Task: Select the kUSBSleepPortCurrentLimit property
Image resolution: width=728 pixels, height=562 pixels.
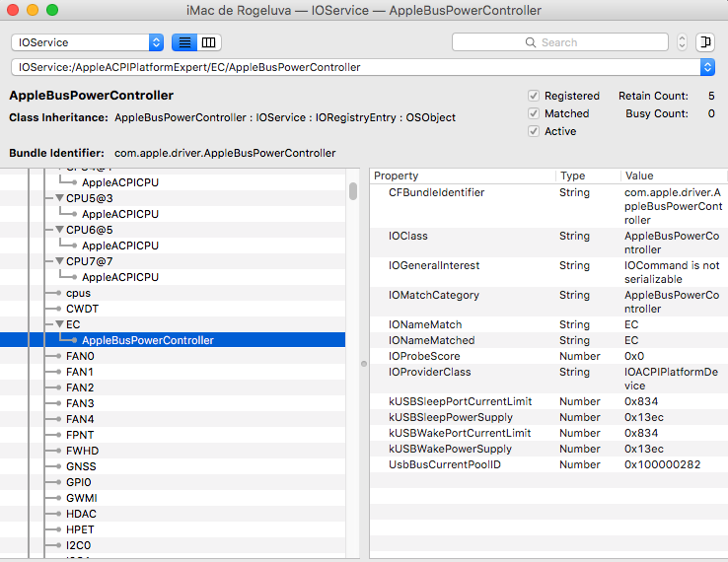Action: pyautogui.click(x=548, y=401)
